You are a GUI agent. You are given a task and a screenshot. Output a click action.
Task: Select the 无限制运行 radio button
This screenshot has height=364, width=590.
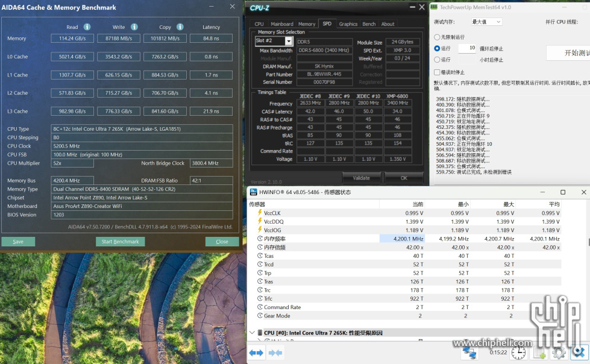[x=437, y=37]
